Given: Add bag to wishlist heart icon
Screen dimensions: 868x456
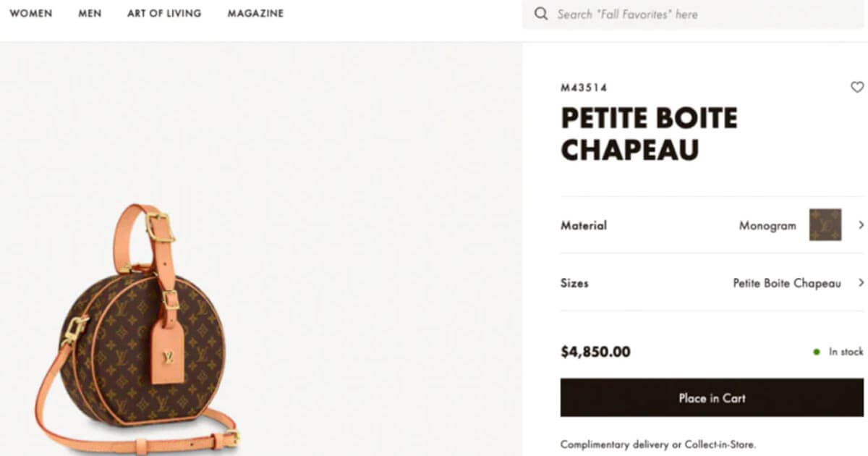Looking at the screenshot, I should click(x=857, y=87).
